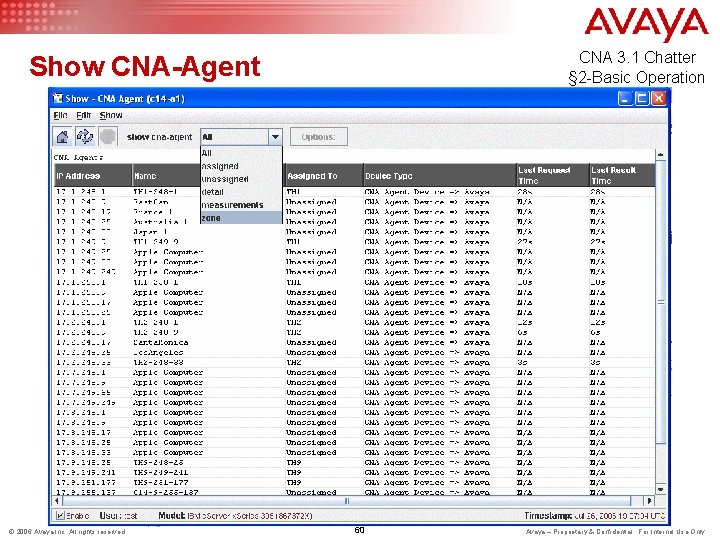Click the vertical scrollbar down arrow
720x540 pixels.
click(x=660, y=489)
